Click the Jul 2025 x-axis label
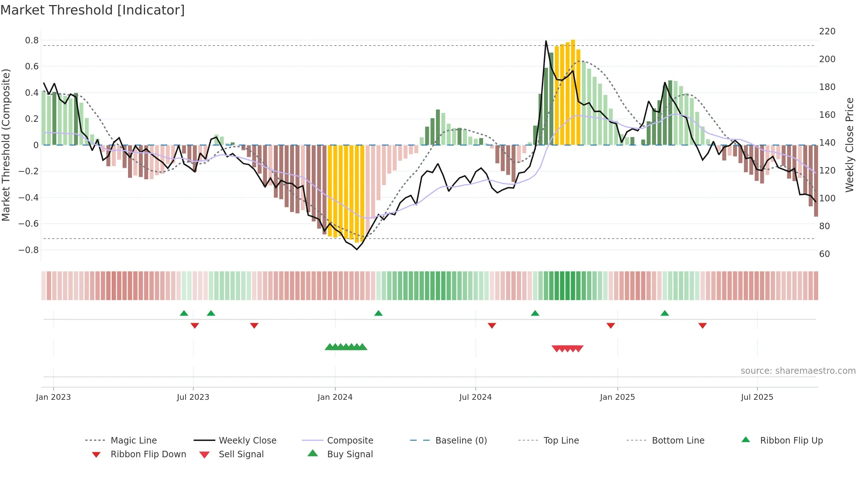 click(757, 397)
